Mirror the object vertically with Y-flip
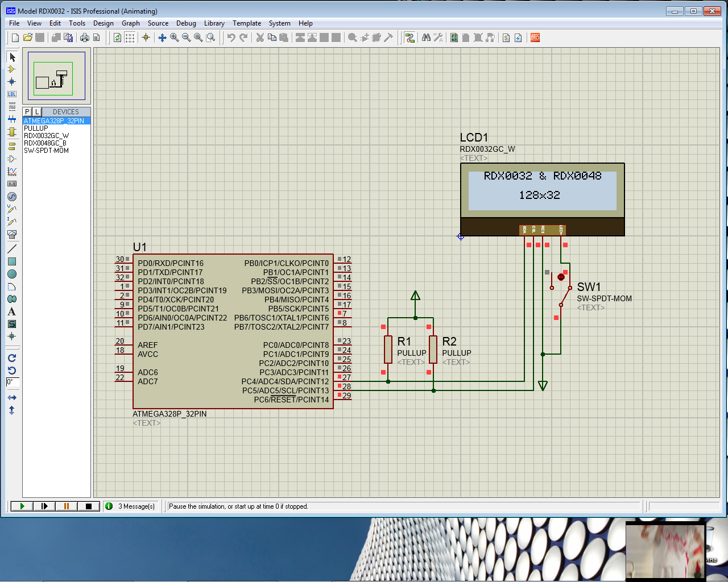Screen dimensions: 728x582 [12, 410]
